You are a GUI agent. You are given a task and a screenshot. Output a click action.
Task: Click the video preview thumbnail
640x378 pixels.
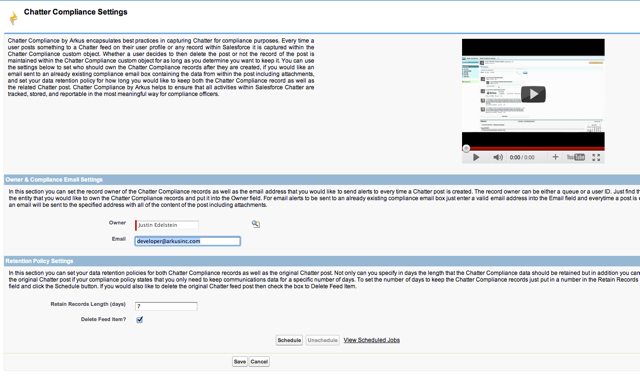click(x=533, y=94)
